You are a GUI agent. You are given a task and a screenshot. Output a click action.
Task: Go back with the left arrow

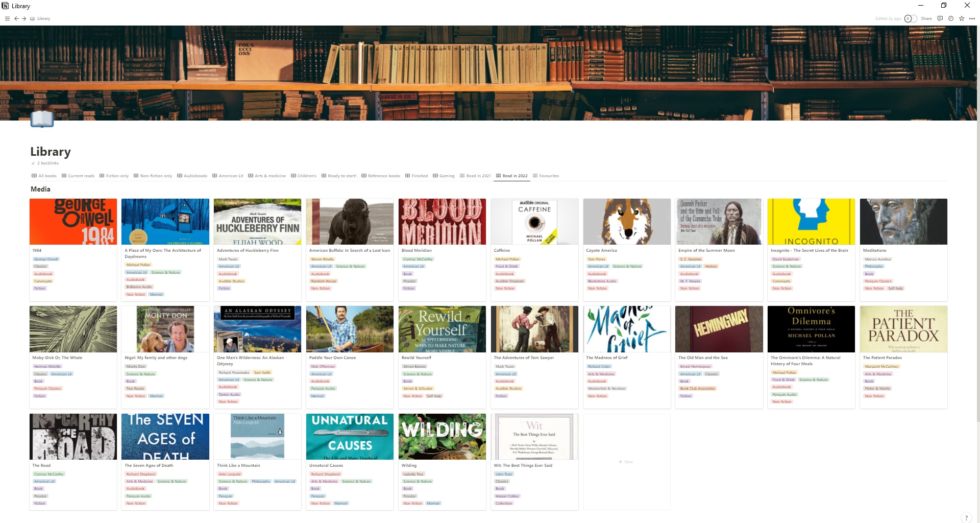pos(16,18)
